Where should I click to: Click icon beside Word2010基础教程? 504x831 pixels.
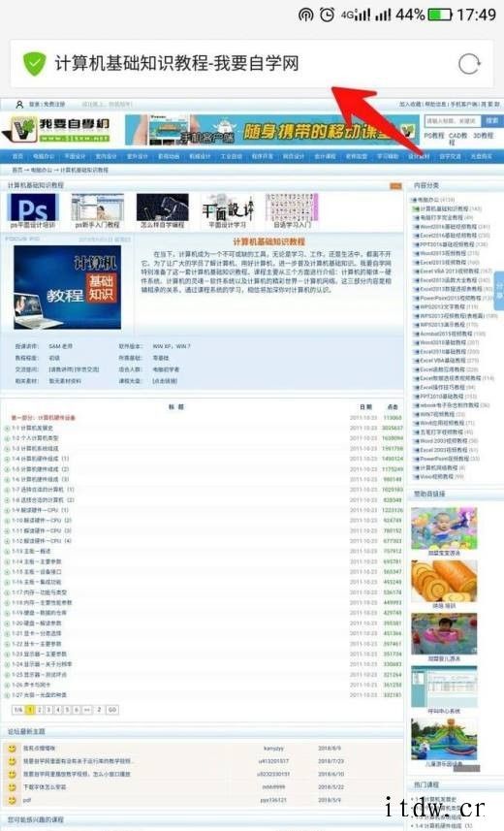pyautogui.click(x=417, y=343)
